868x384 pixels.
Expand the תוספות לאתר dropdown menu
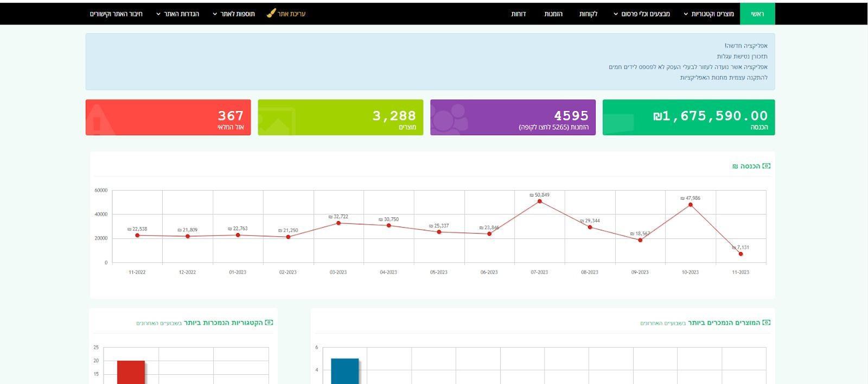click(234, 14)
